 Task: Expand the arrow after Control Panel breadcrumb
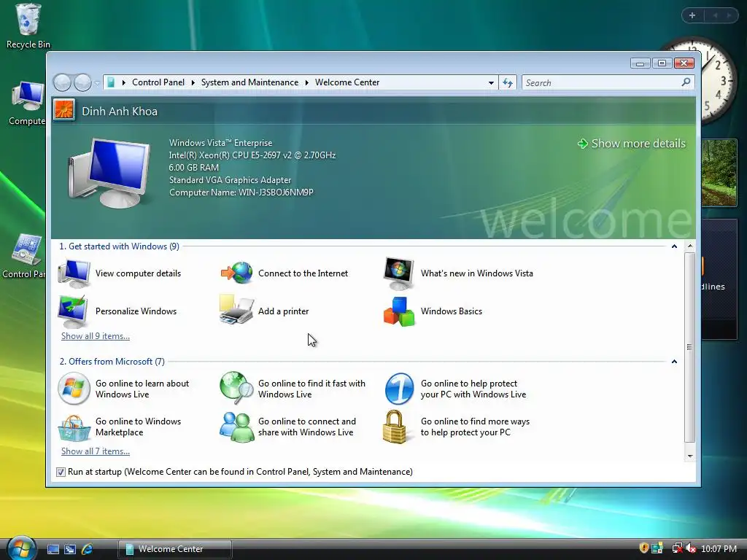193,82
